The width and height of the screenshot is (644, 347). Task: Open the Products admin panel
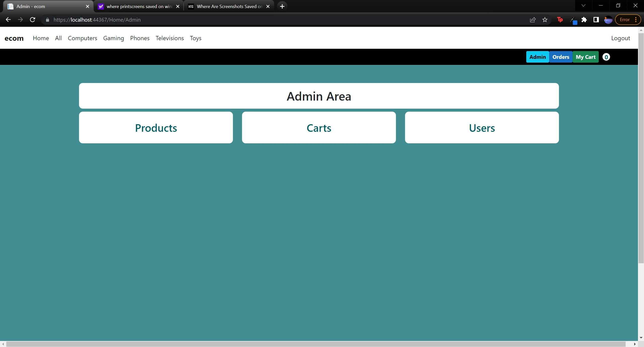156,128
